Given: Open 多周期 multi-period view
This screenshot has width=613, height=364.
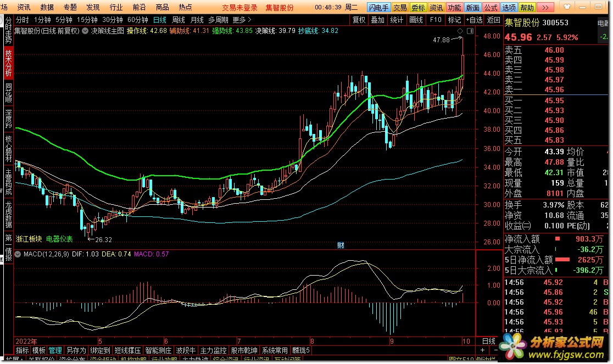Looking at the screenshot, I should pyautogui.click(x=218, y=20).
